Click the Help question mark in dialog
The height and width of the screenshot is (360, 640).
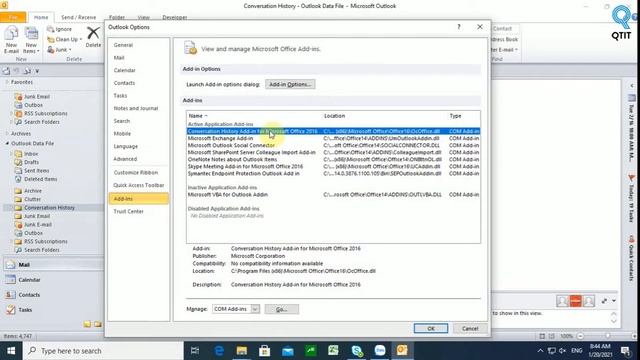[x=459, y=27]
